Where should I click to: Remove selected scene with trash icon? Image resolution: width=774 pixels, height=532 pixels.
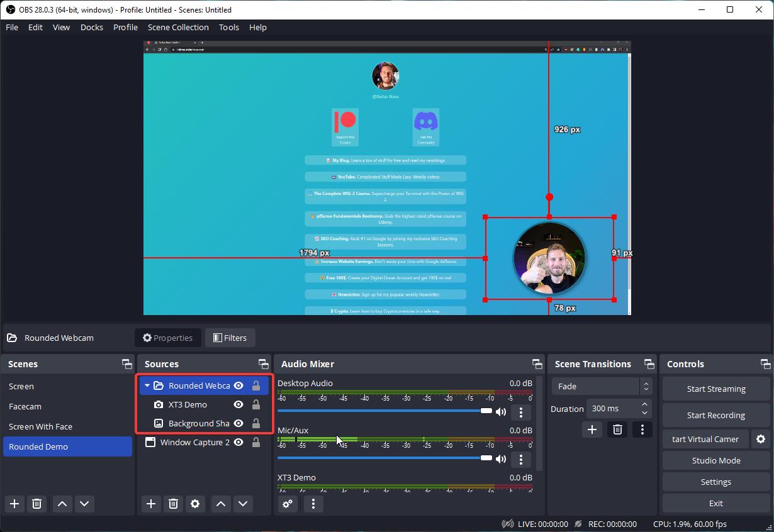click(x=36, y=504)
